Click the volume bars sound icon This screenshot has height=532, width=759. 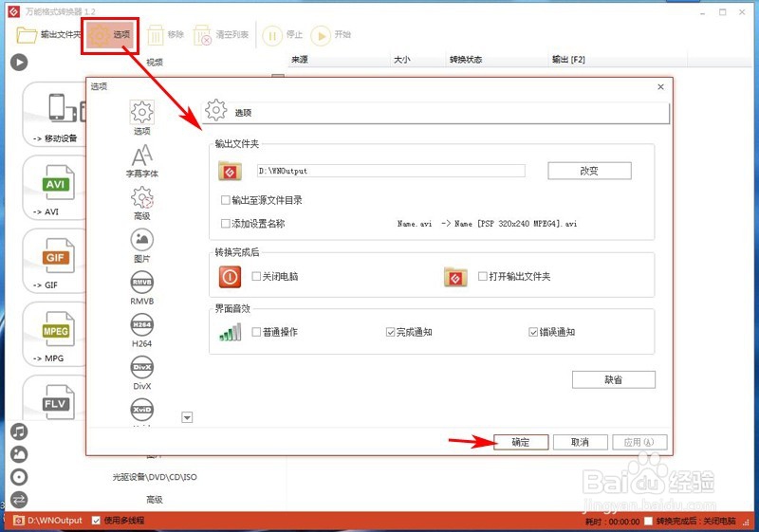pos(231,333)
